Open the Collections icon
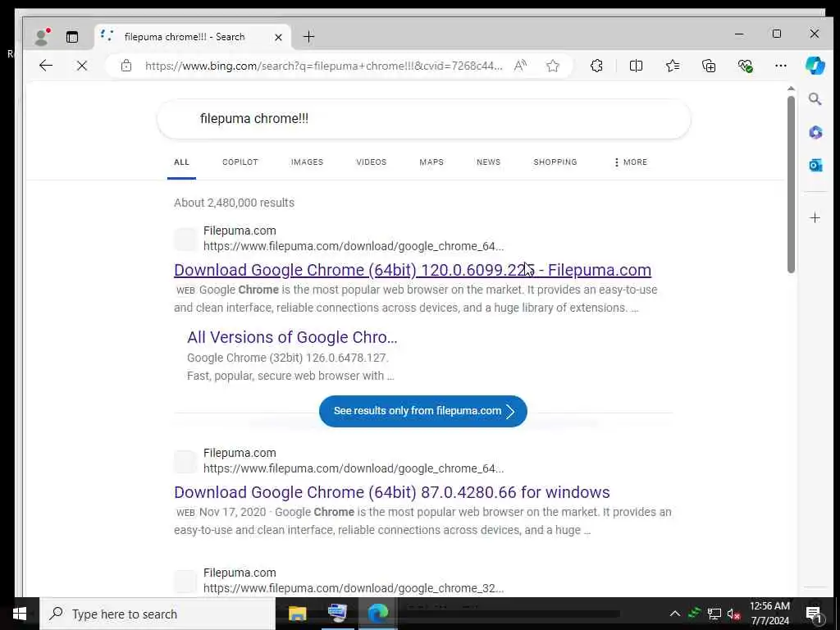 pos(709,66)
